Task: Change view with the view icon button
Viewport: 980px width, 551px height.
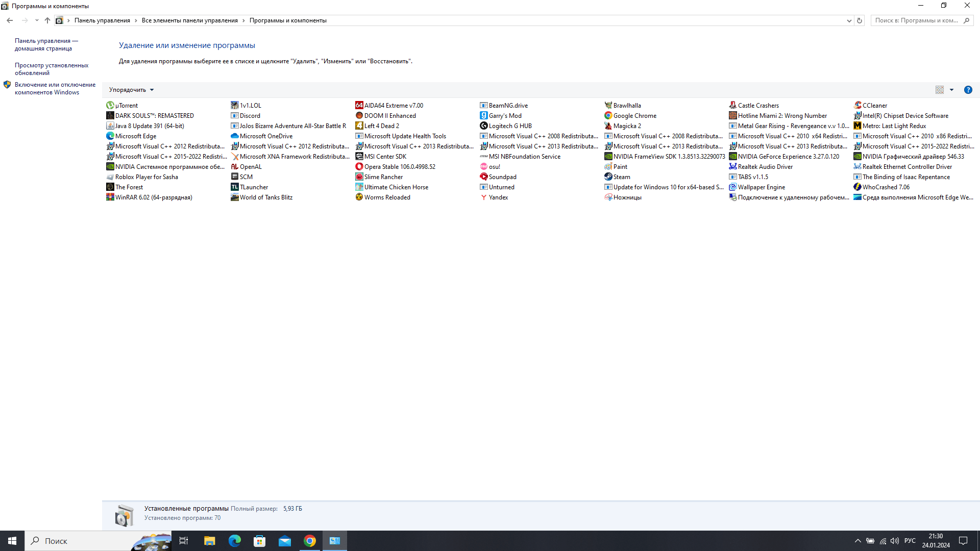Action: pyautogui.click(x=939, y=90)
